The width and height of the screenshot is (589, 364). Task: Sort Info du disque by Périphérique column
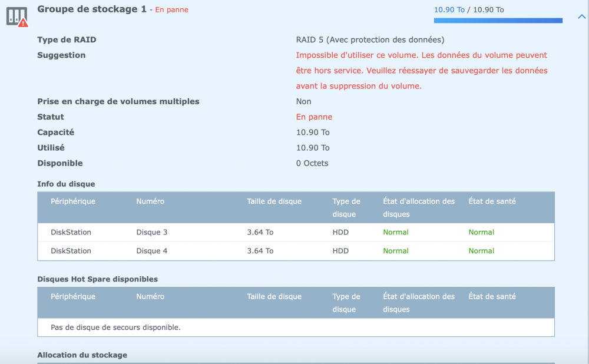(x=73, y=201)
